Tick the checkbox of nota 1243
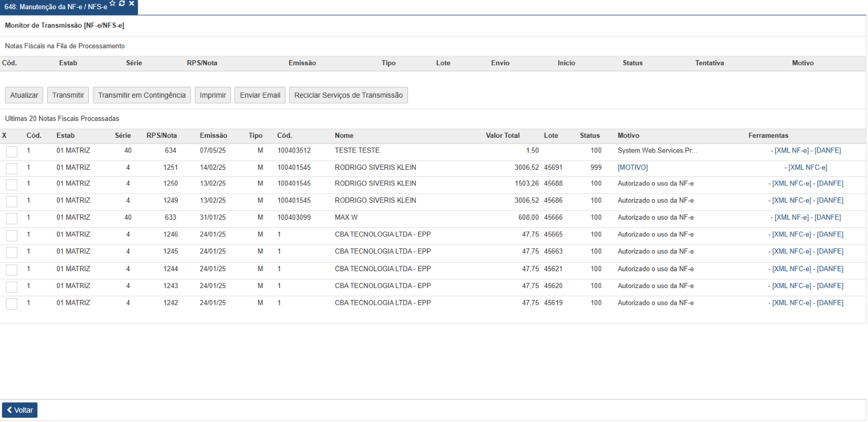The image size is (868, 422). tap(11, 286)
